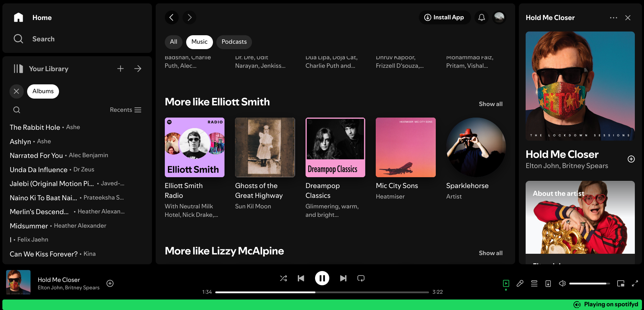Skip to next track
Viewport: 644px width, 310px height.
[343, 278]
